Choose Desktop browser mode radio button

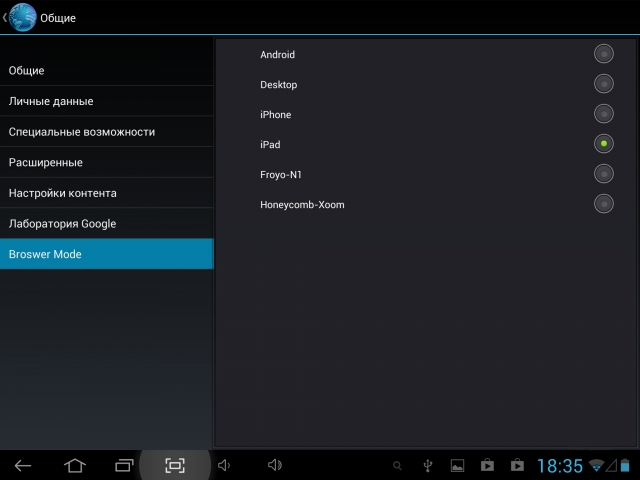click(x=603, y=84)
